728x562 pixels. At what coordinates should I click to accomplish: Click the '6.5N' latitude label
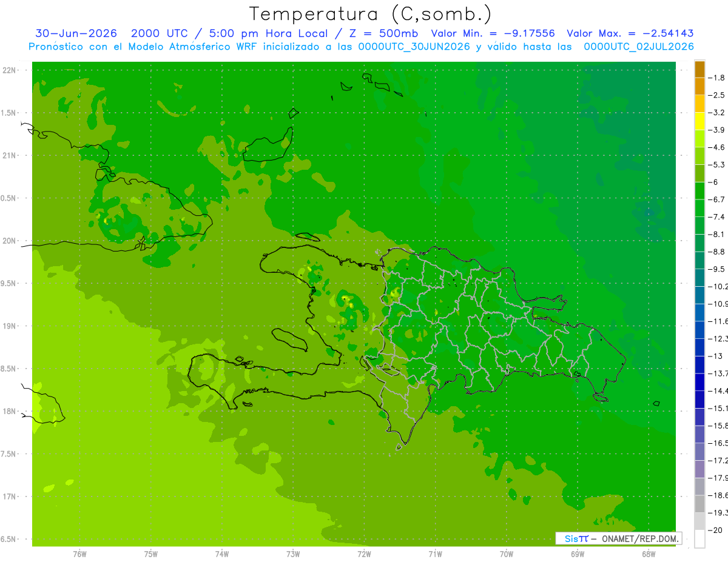[9, 539]
